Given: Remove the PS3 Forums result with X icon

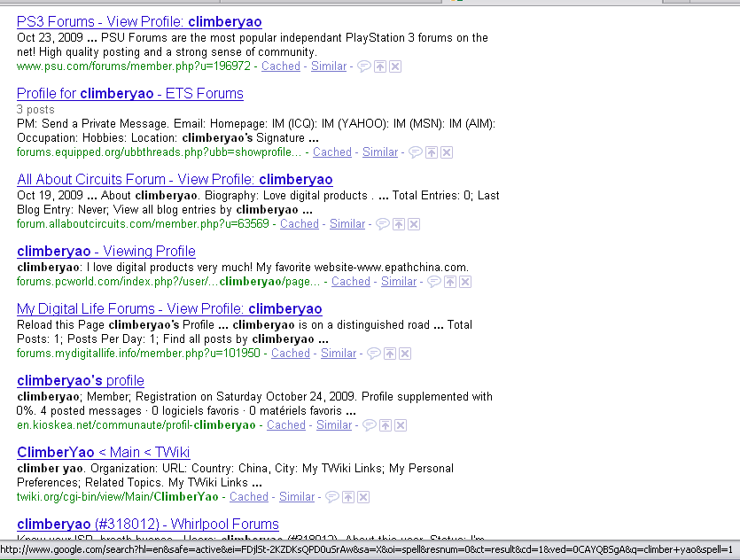Looking at the screenshot, I should [x=395, y=66].
